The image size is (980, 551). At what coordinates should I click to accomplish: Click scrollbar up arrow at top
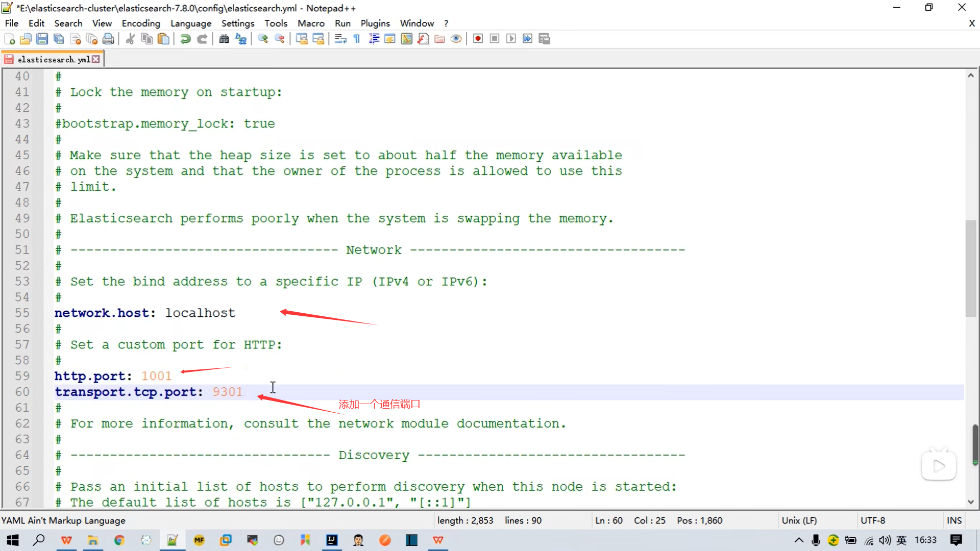(x=970, y=76)
